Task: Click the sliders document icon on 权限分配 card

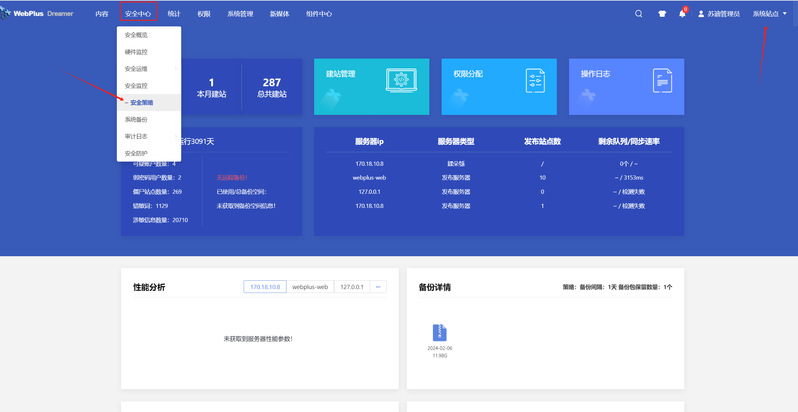Action: coord(535,80)
